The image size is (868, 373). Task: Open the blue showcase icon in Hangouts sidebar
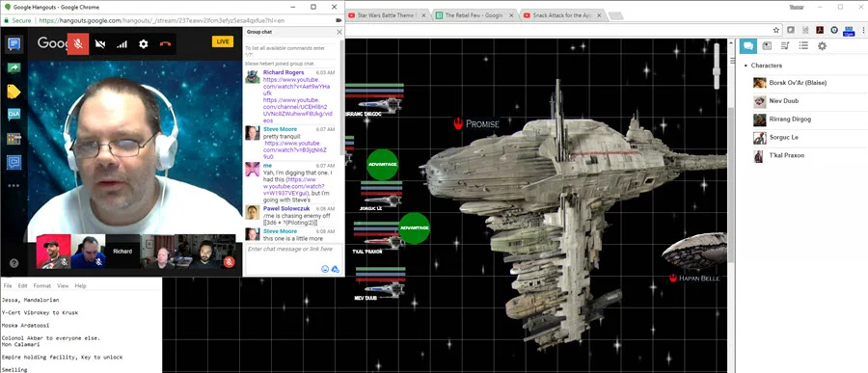click(14, 162)
